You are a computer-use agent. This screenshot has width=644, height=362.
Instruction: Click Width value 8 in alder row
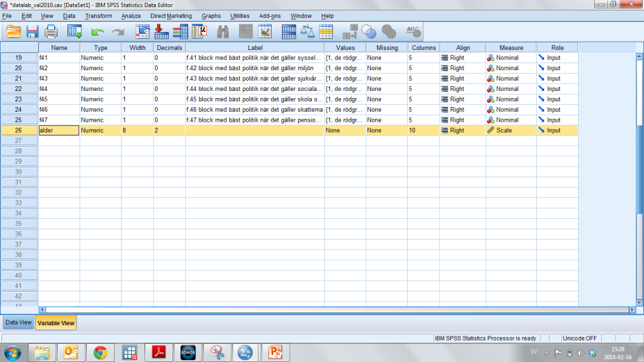pyautogui.click(x=137, y=130)
